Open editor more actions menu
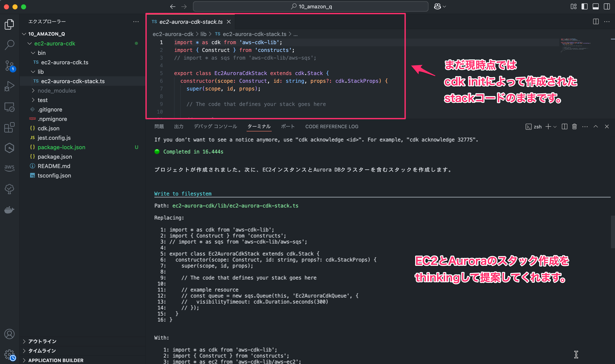 (607, 22)
